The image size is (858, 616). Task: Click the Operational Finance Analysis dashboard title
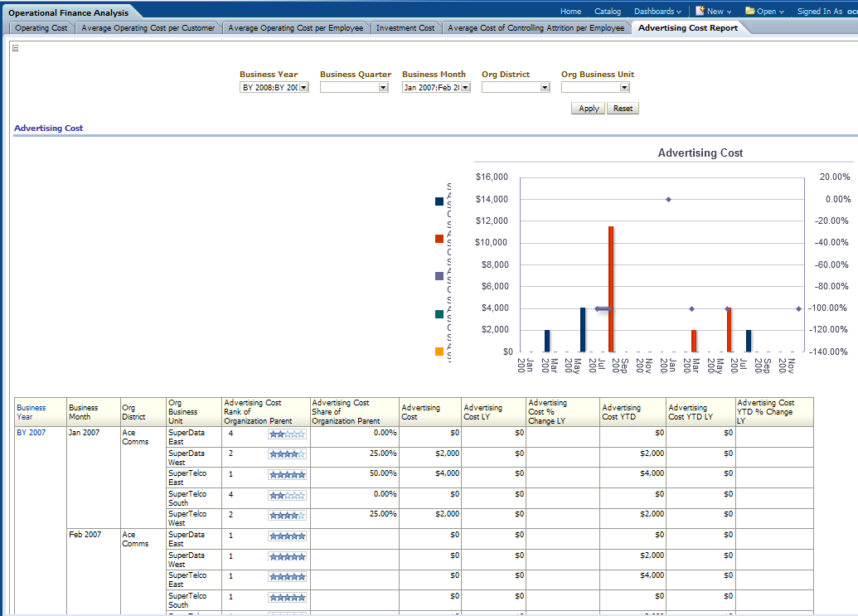point(69,12)
